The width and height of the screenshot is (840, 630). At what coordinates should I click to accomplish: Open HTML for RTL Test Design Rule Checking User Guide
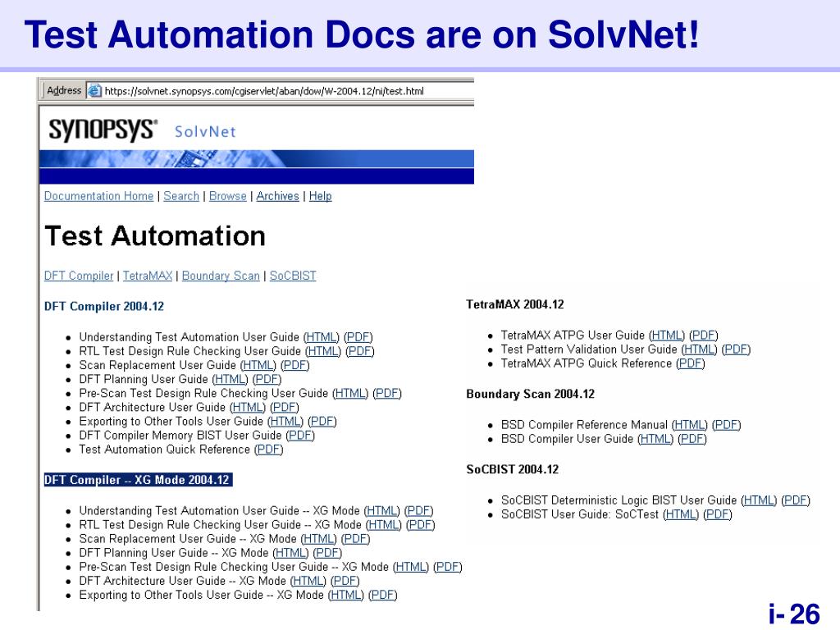pyautogui.click(x=323, y=351)
